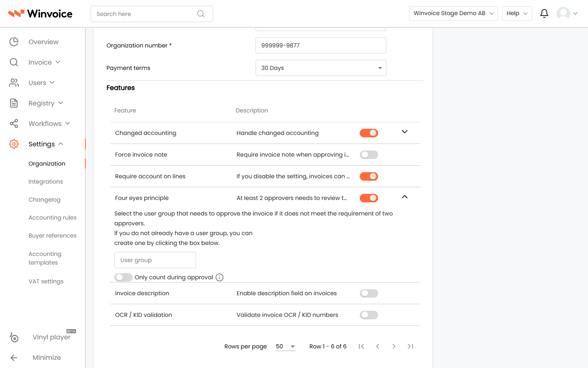Click the Overview pie chart icon
The height and width of the screenshot is (368, 588).
click(x=14, y=42)
